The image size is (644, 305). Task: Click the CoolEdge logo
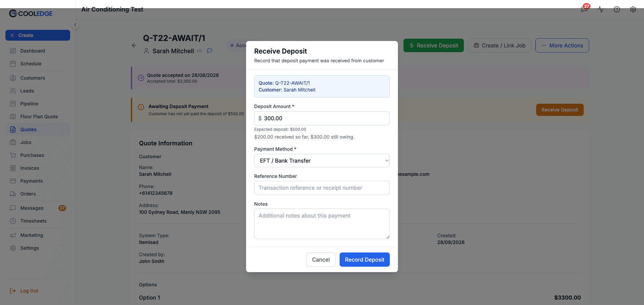click(31, 14)
